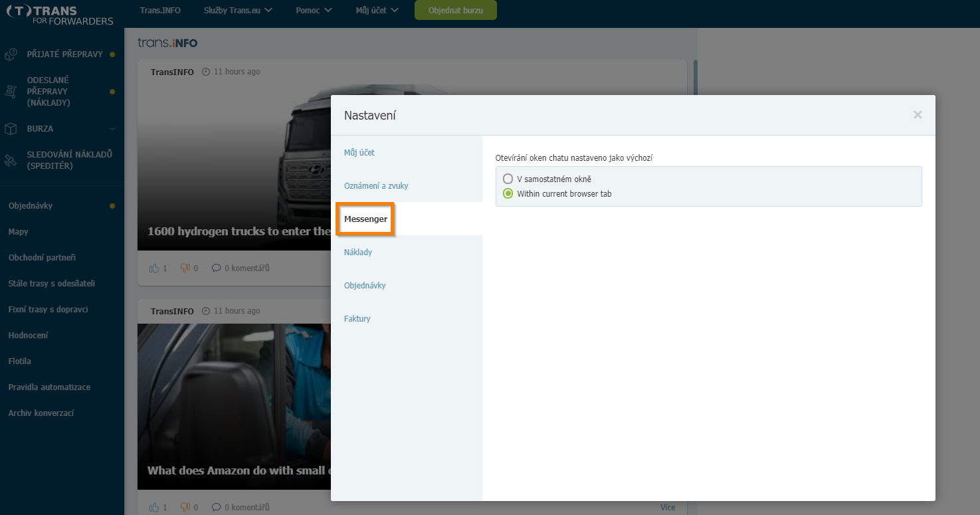Open Pravidla automatizace in sidebar
Viewport: 980px width, 515px height.
click(49, 387)
